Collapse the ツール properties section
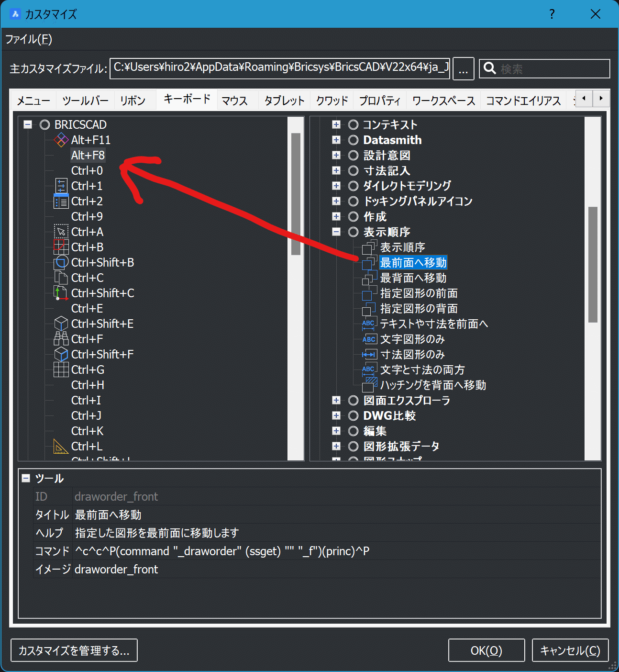 pyautogui.click(x=26, y=478)
